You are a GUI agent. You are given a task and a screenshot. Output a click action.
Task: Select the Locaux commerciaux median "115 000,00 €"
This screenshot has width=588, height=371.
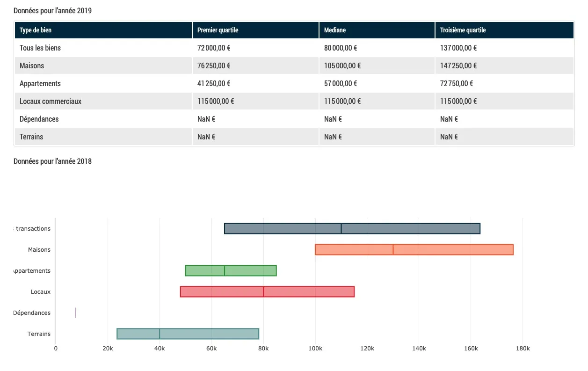coord(342,101)
